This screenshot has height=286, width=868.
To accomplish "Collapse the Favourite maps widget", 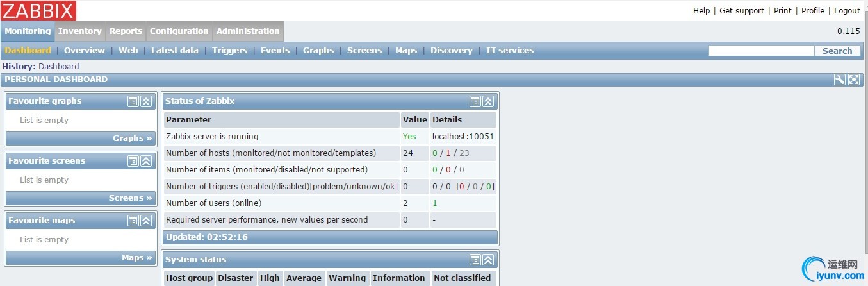I will 146,221.
